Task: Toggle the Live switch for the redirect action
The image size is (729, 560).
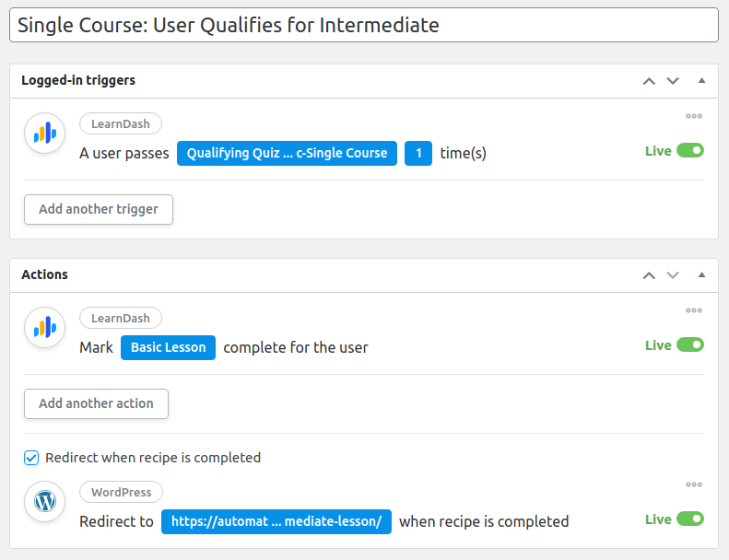Action: coord(690,519)
